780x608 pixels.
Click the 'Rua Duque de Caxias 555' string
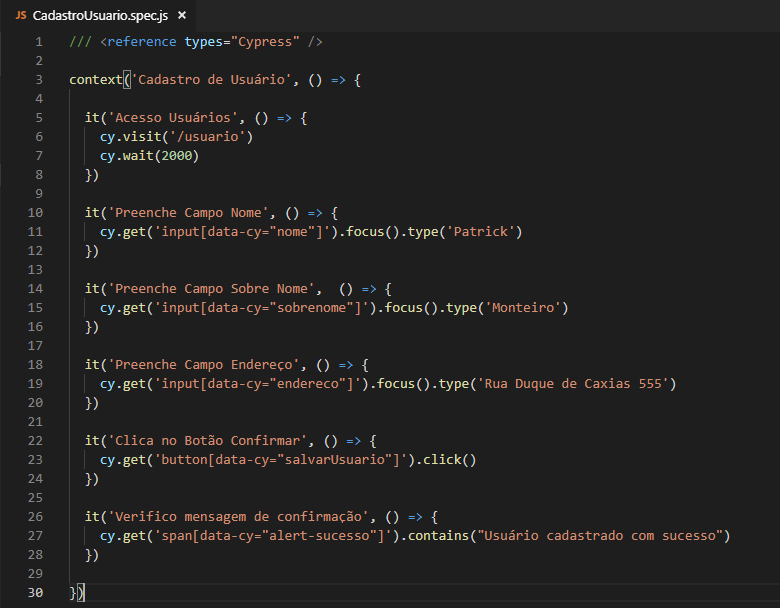(580, 384)
